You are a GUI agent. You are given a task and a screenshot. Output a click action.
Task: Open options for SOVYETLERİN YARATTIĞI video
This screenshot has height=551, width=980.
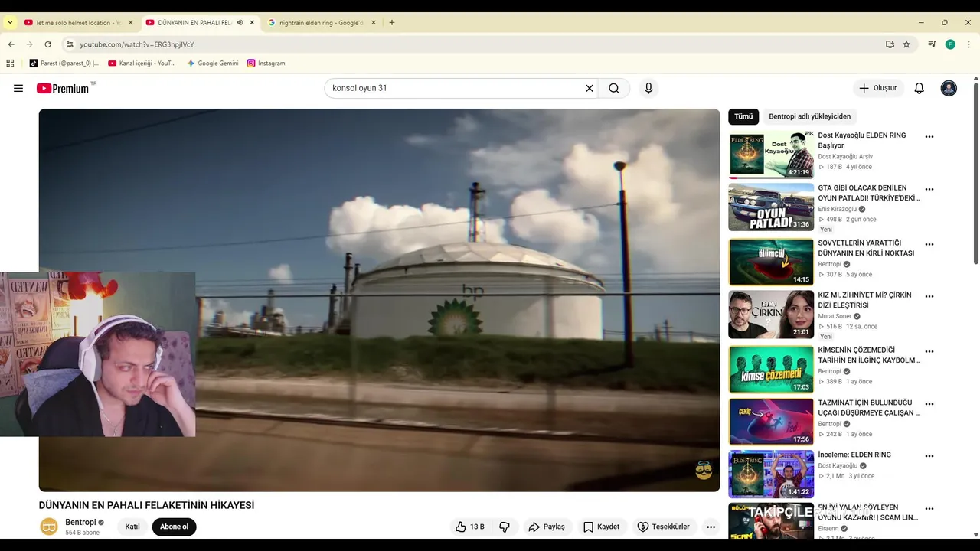coord(929,244)
